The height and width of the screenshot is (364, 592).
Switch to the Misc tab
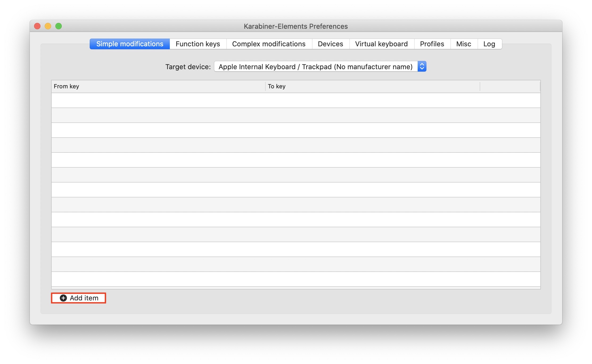pyautogui.click(x=463, y=44)
